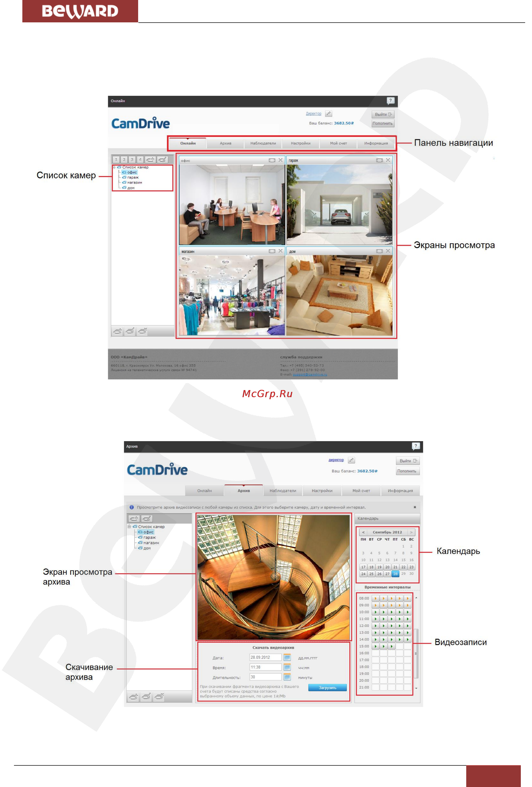Open help in the Онлайн window
The height and width of the screenshot is (787, 532).
(390, 101)
